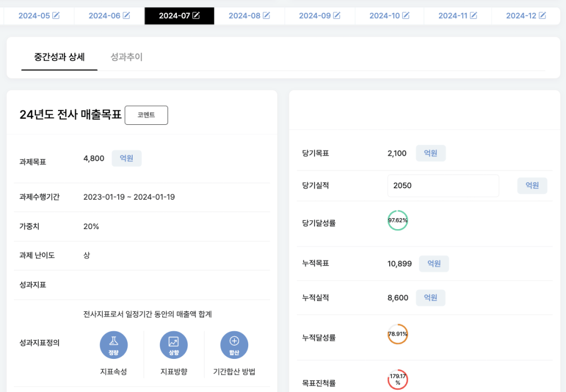Viewport: 566px width, 392px height.
Task: Select the 2024-09 month tab
Action: pos(319,16)
